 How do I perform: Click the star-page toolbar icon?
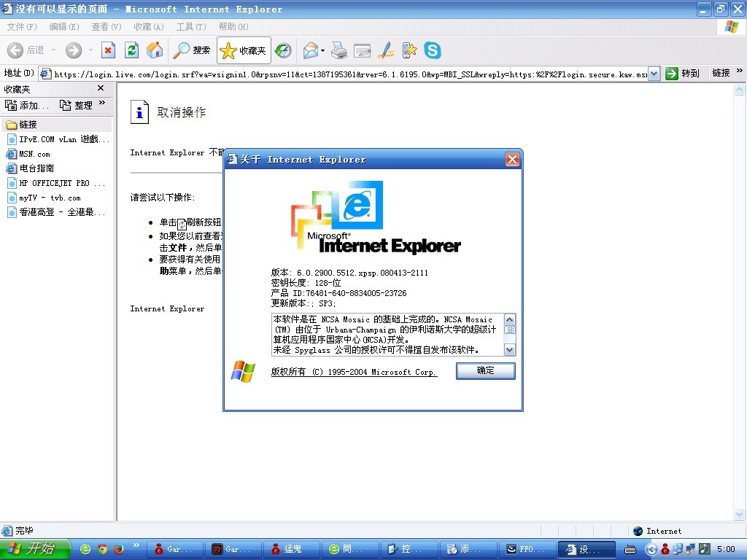click(x=409, y=50)
